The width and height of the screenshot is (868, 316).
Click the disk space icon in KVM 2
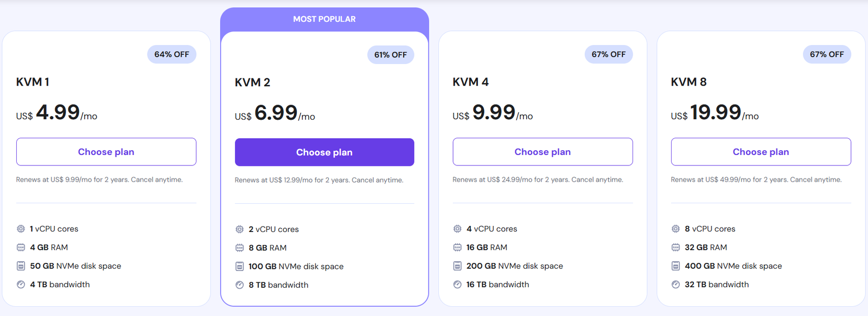coord(239,266)
